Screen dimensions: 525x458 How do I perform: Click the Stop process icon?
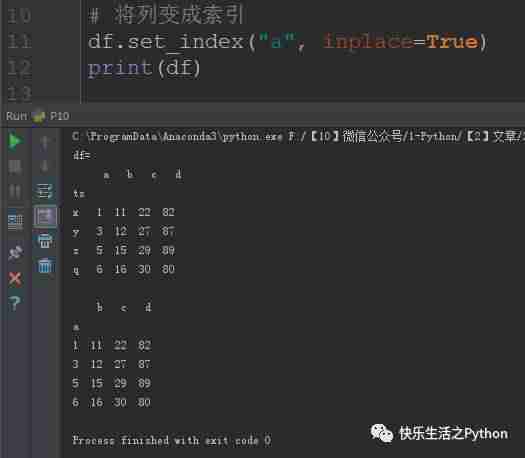tap(15, 166)
